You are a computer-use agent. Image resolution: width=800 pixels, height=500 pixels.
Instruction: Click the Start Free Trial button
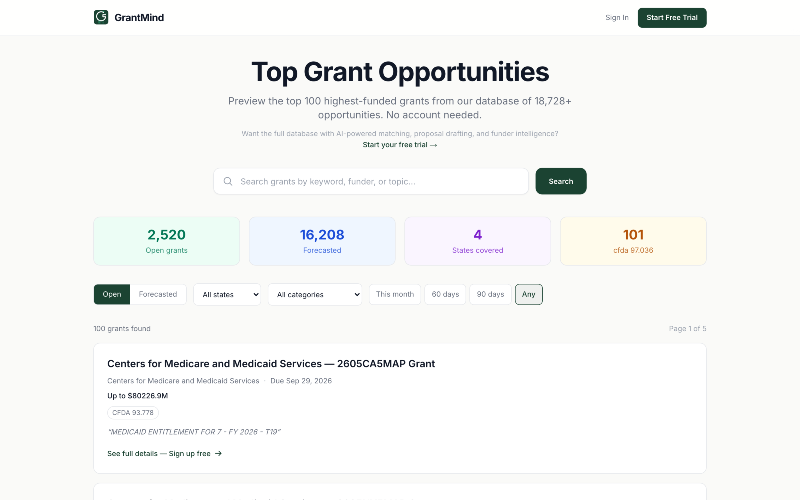coord(672,18)
